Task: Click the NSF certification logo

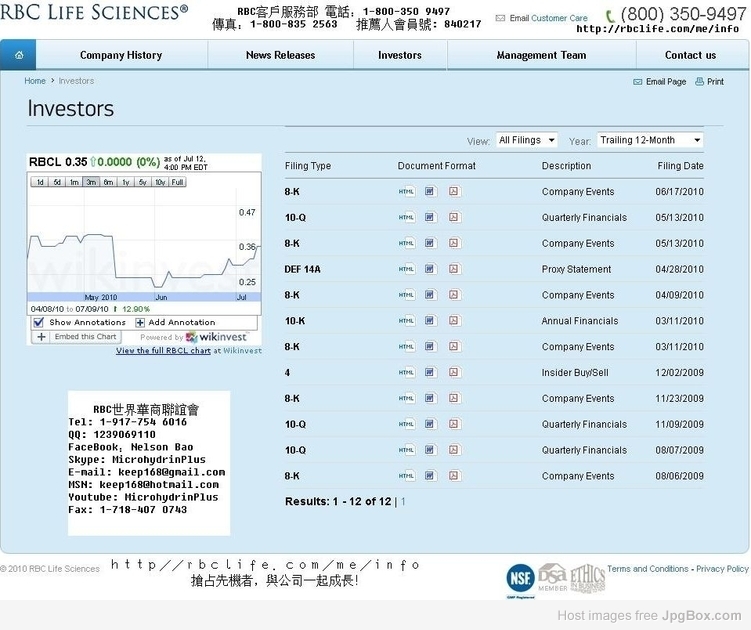Action: 521,579
